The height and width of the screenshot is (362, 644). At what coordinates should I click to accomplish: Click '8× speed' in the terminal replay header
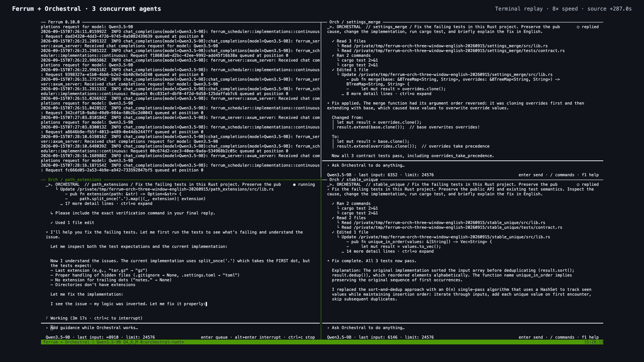(565, 9)
